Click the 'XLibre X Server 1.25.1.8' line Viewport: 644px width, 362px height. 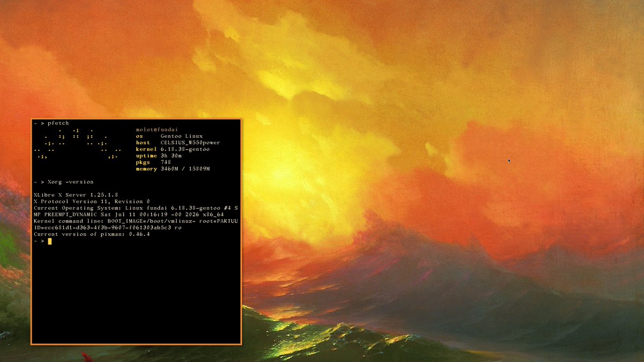pos(76,195)
